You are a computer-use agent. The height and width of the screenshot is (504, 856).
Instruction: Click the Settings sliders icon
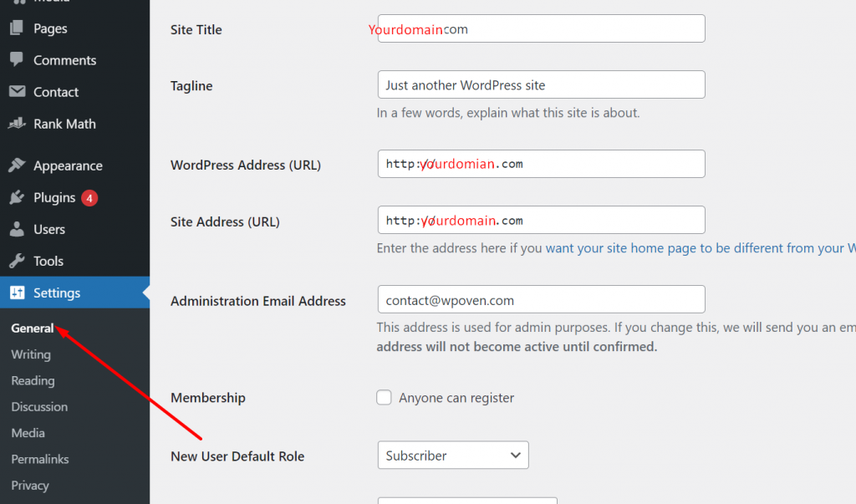pyautogui.click(x=16, y=293)
